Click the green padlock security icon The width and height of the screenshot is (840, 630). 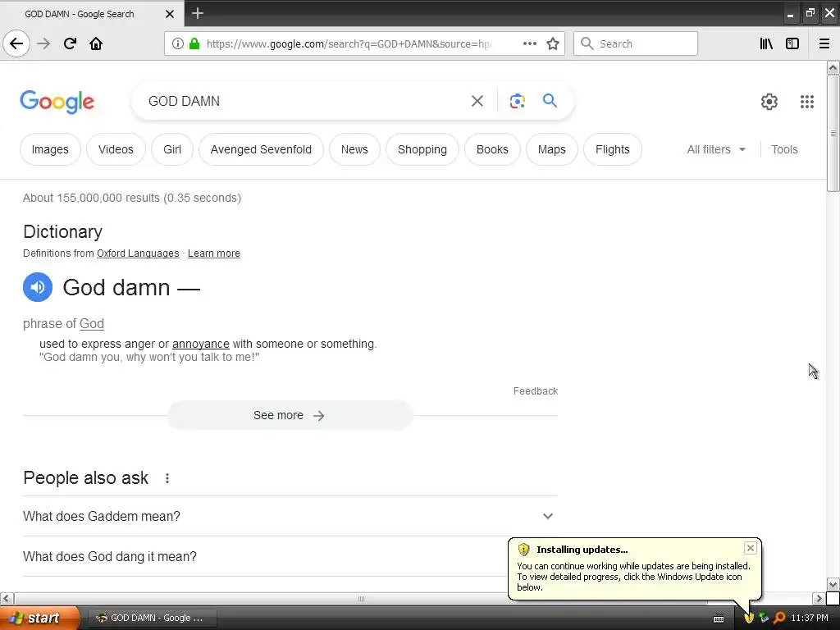[194, 43]
